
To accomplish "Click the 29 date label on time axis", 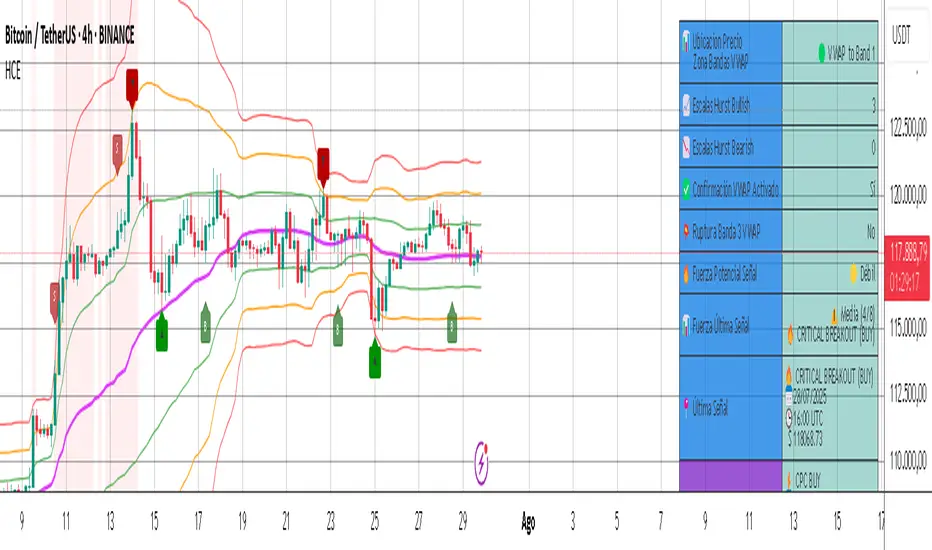I will tap(462, 522).
